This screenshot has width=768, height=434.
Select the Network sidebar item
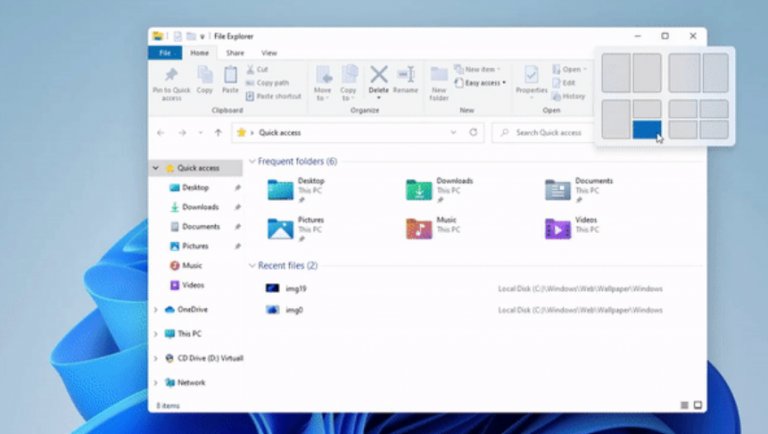[191, 383]
